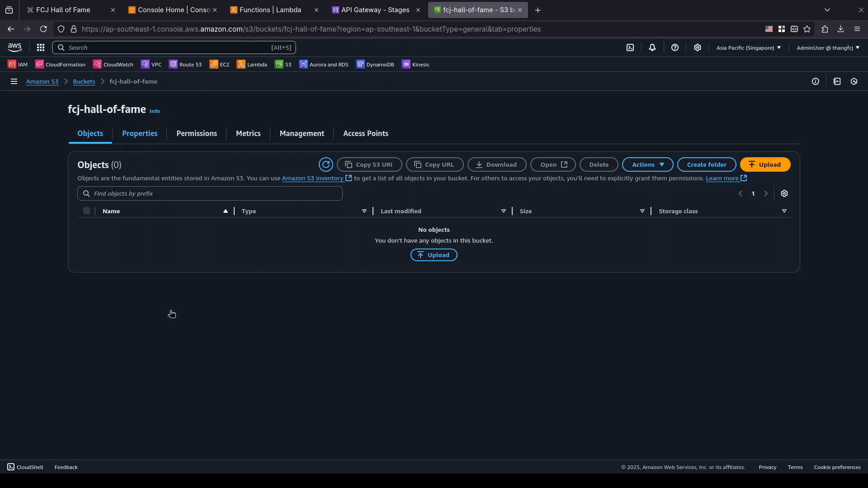Bookmark this page with the star icon
This screenshot has width=868, height=488.
pyautogui.click(x=807, y=29)
